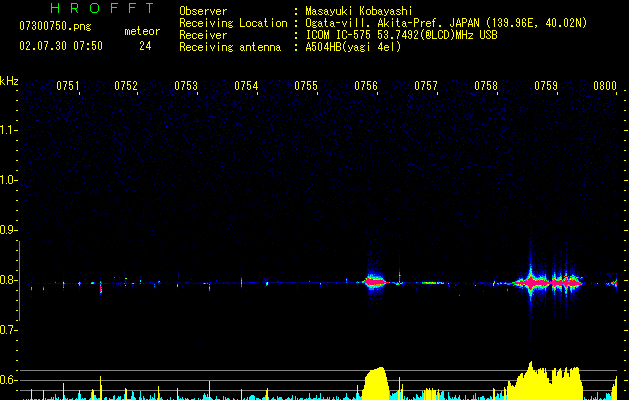Click the 0757 time axis marker
Screen dimensions: 629x400
[426, 86]
